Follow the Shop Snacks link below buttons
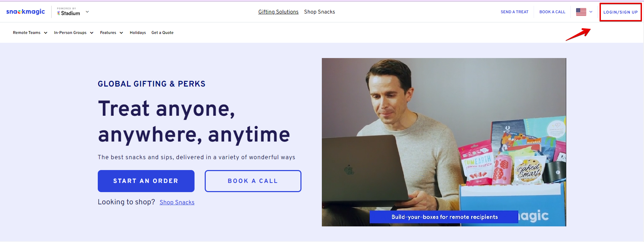The width and height of the screenshot is (644, 242). click(177, 202)
